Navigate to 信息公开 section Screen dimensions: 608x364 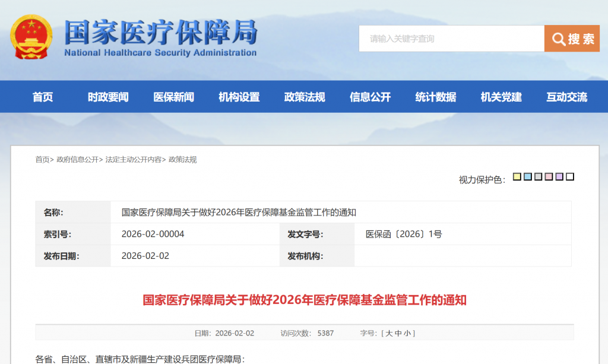point(370,97)
